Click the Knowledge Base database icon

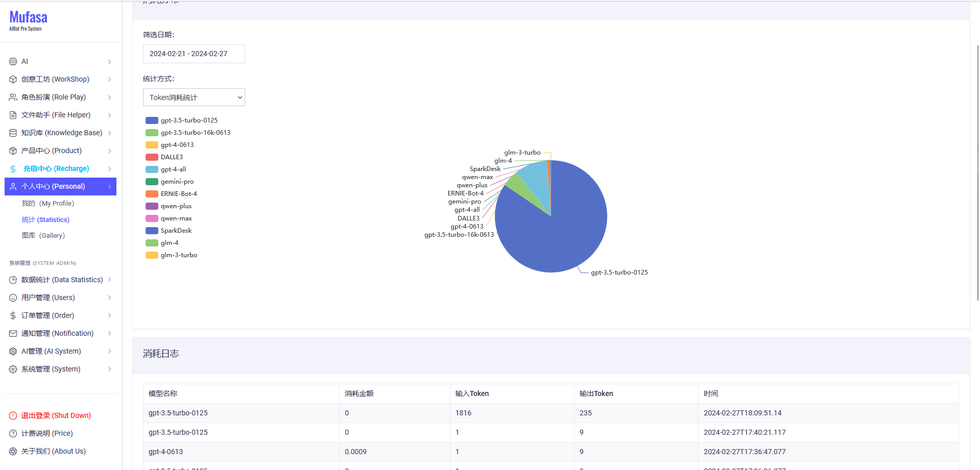point(13,133)
